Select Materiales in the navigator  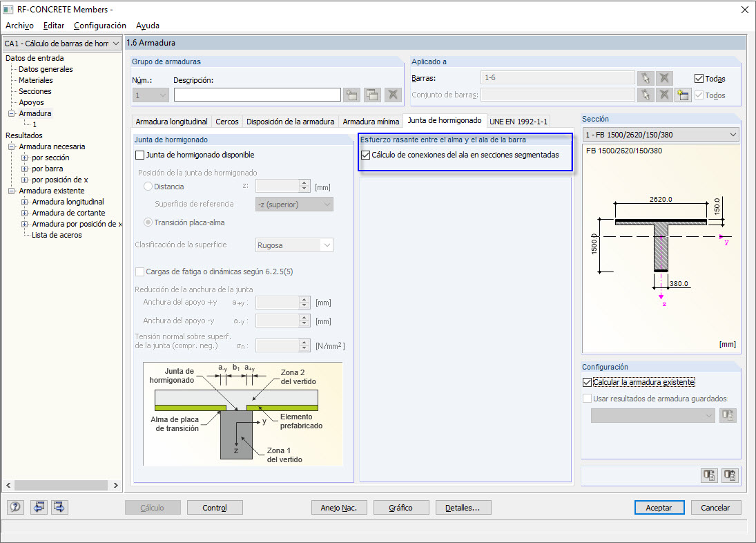[x=36, y=81]
